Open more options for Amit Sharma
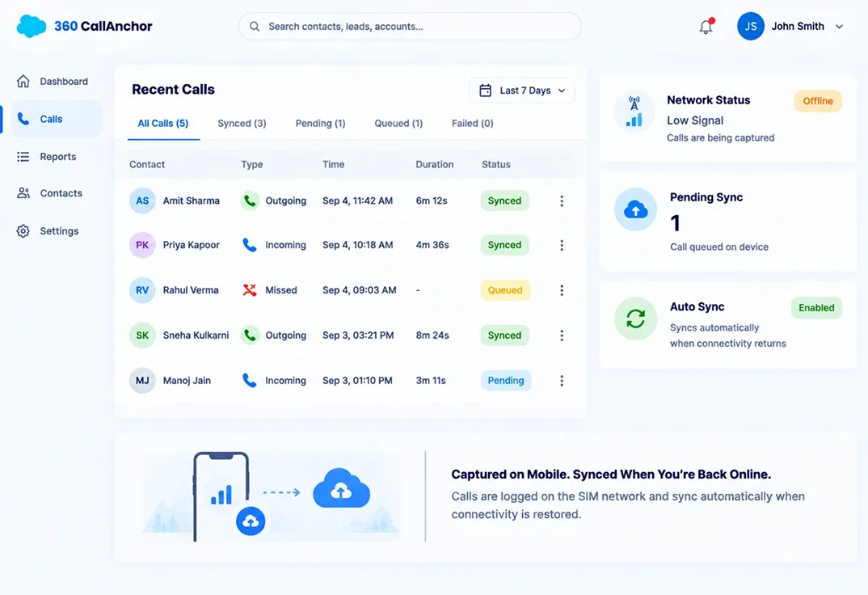Image resolution: width=868 pixels, height=595 pixels. pyautogui.click(x=562, y=201)
